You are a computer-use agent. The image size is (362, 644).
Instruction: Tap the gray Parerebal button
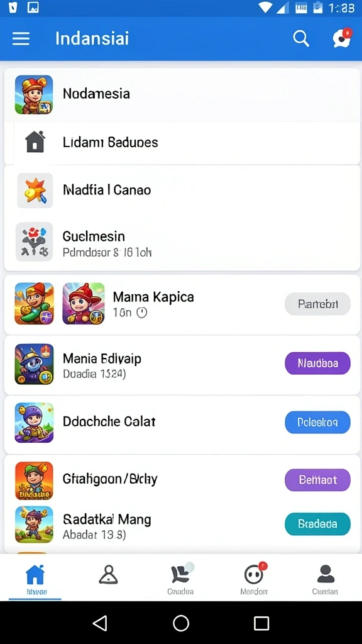(x=317, y=304)
